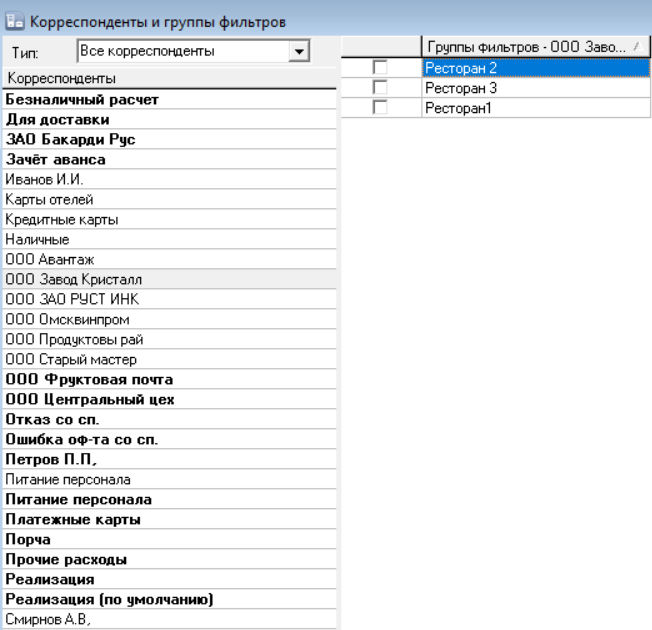This screenshot has width=652, height=630.
Task: Select the Ресторан 3 filter group
Action: pyautogui.click(x=460, y=88)
